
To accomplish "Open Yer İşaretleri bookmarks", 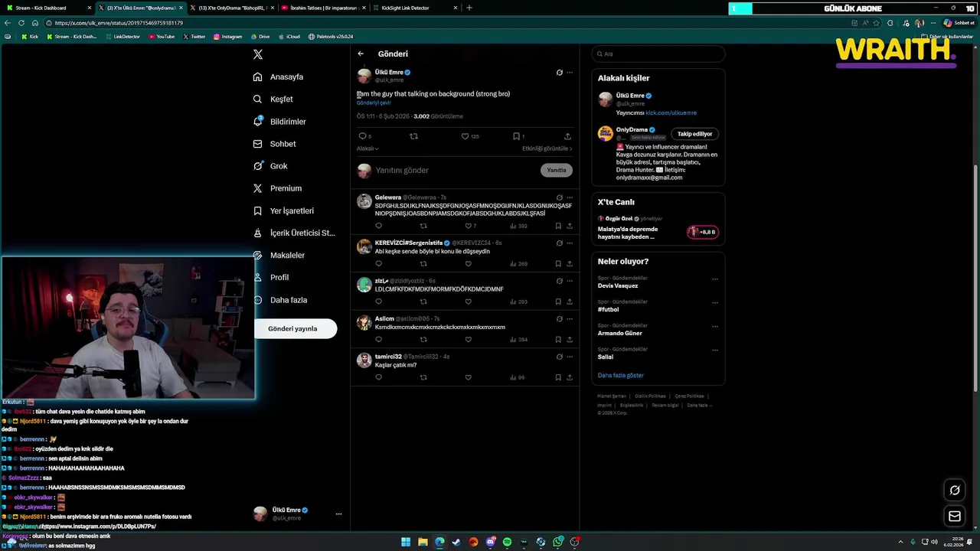I will pyautogui.click(x=283, y=210).
